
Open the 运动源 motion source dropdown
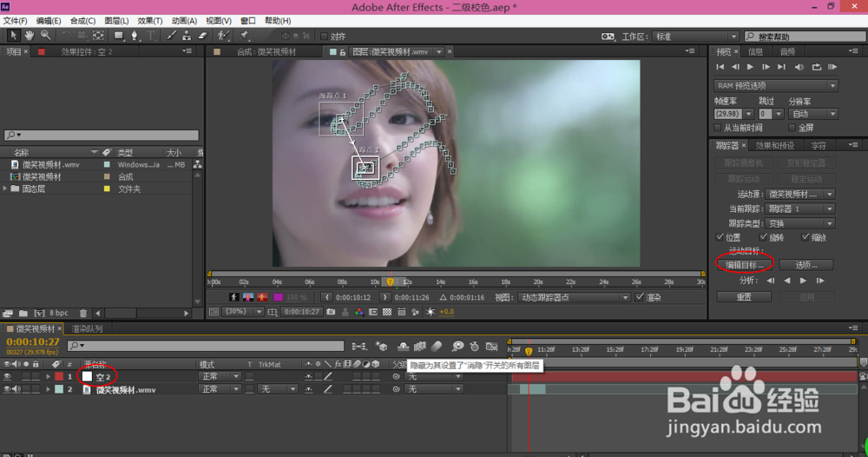800,195
